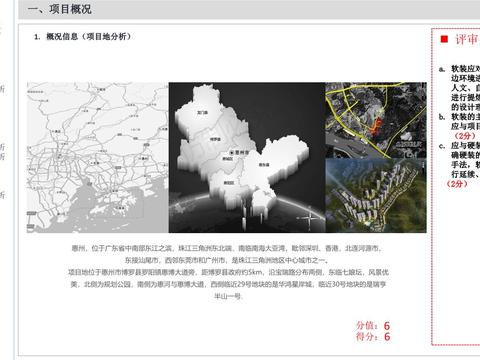
Task: Click the red 得分：6 score label
Action: [x=373, y=336]
